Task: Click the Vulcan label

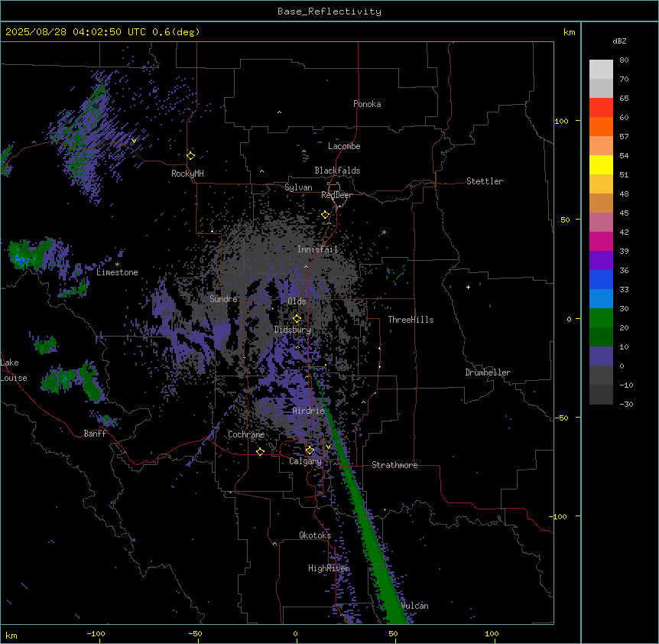Action: coord(415,606)
